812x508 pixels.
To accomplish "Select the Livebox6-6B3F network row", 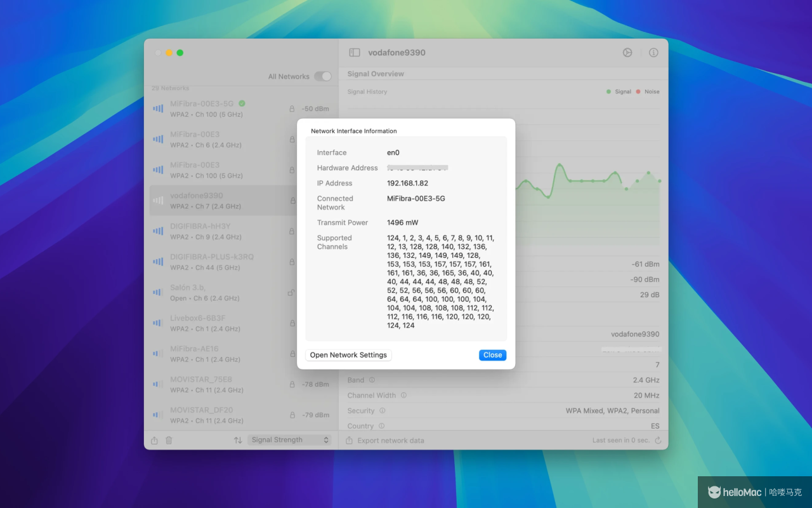I will pyautogui.click(x=241, y=323).
